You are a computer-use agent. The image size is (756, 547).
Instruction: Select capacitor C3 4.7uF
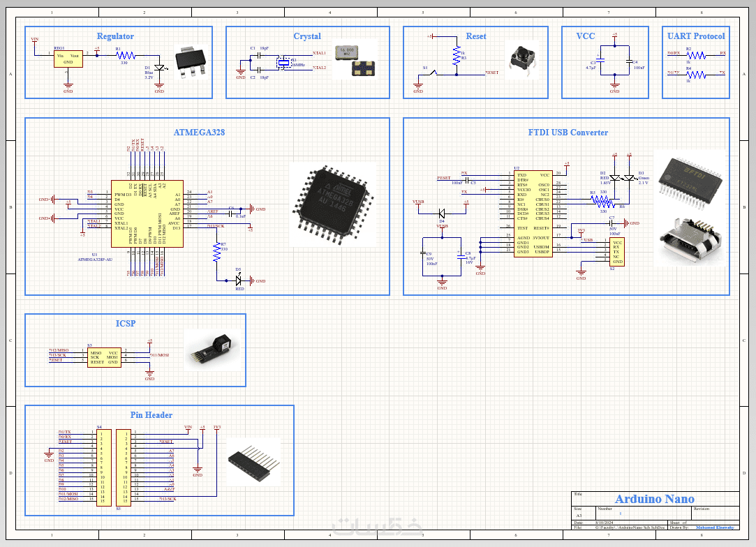pyautogui.click(x=600, y=60)
